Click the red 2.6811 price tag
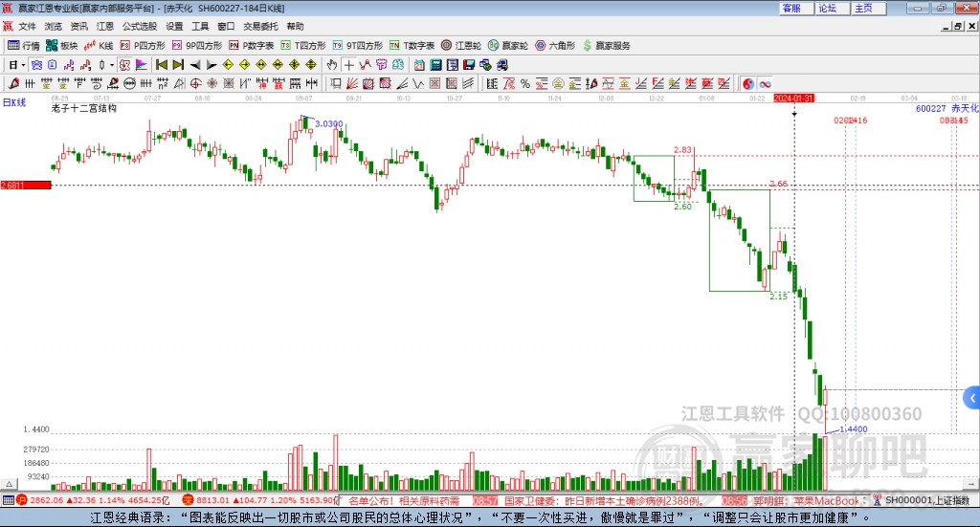980x527 pixels. 26,186
